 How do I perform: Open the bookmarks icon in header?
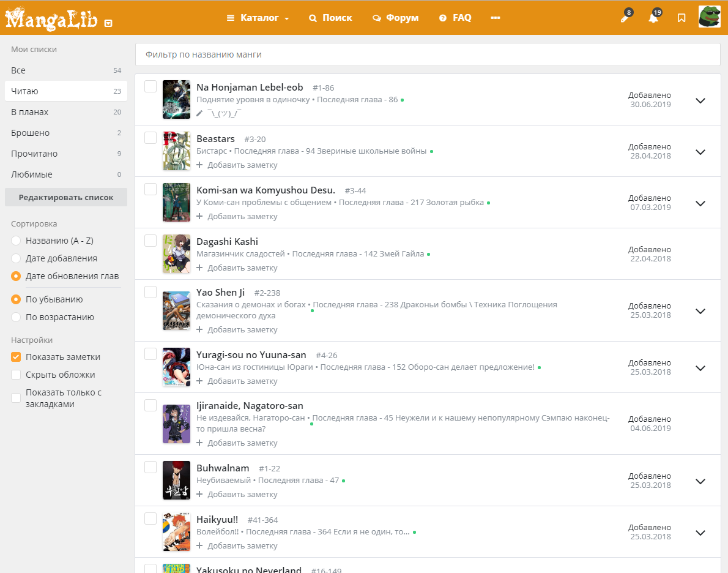[x=681, y=18]
